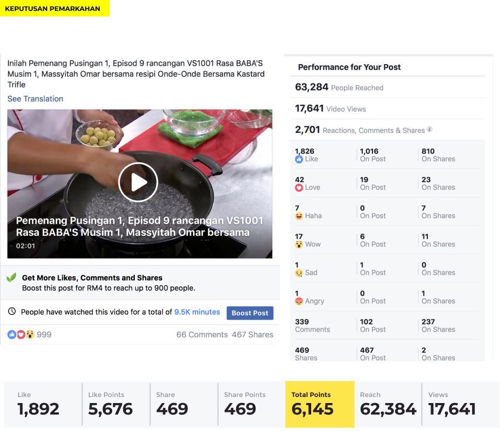Click the Angry emoji reaction icon

(x=299, y=302)
